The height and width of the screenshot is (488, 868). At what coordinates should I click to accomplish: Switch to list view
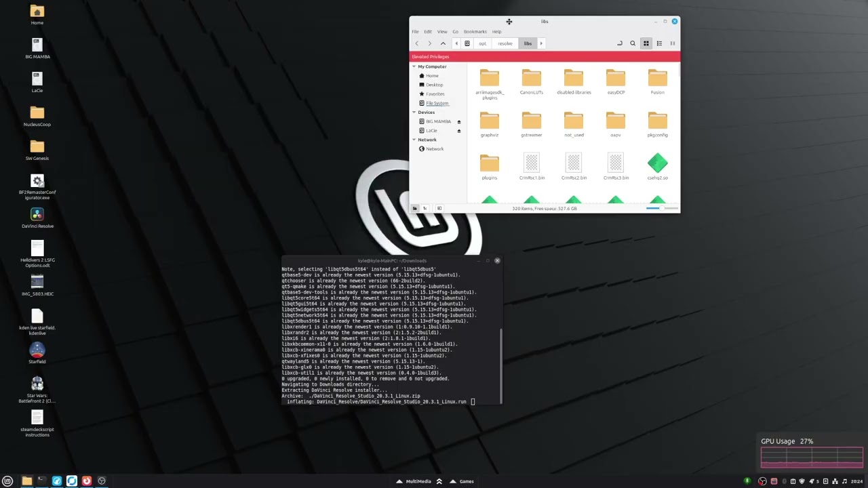click(x=659, y=43)
